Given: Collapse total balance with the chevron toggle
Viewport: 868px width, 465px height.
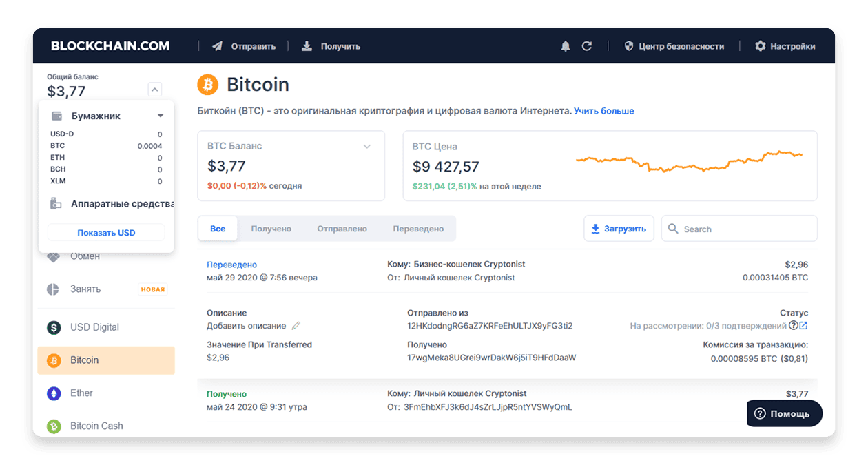Looking at the screenshot, I should click(155, 90).
